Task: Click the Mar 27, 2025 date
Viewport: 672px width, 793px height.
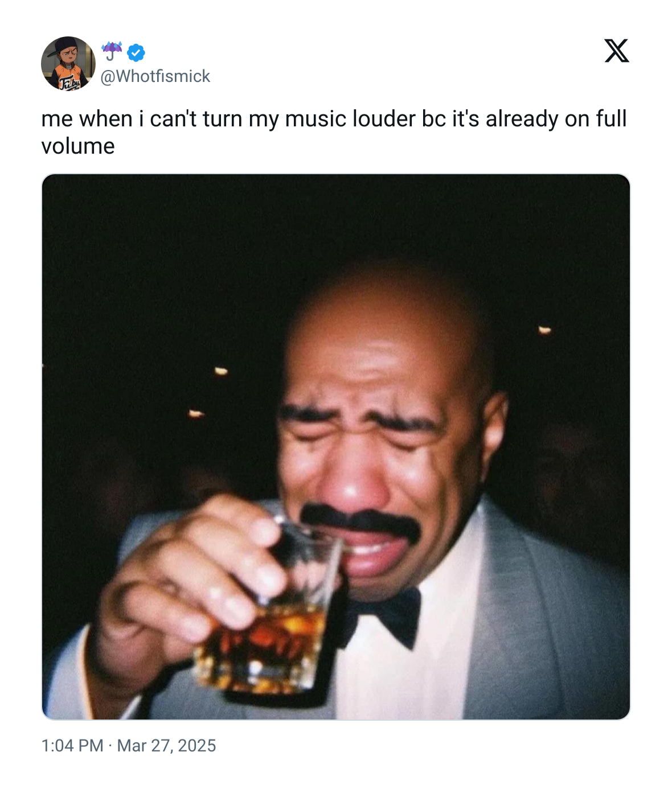Action: pyautogui.click(x=166, y=746)
